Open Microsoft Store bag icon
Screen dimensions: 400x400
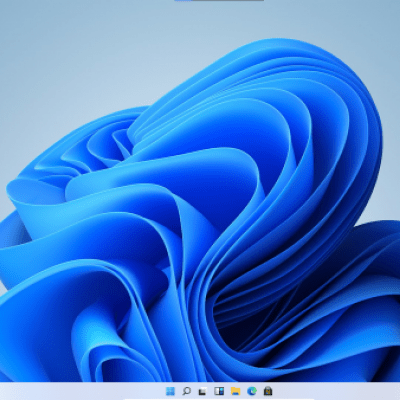(x=268, y=391)
